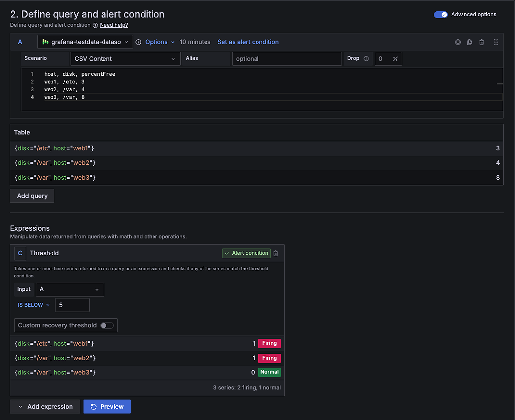The width and height of the screenshot is (515, 420).
Task: Change the IS BELOW condition selector
Action: point(33,305)
